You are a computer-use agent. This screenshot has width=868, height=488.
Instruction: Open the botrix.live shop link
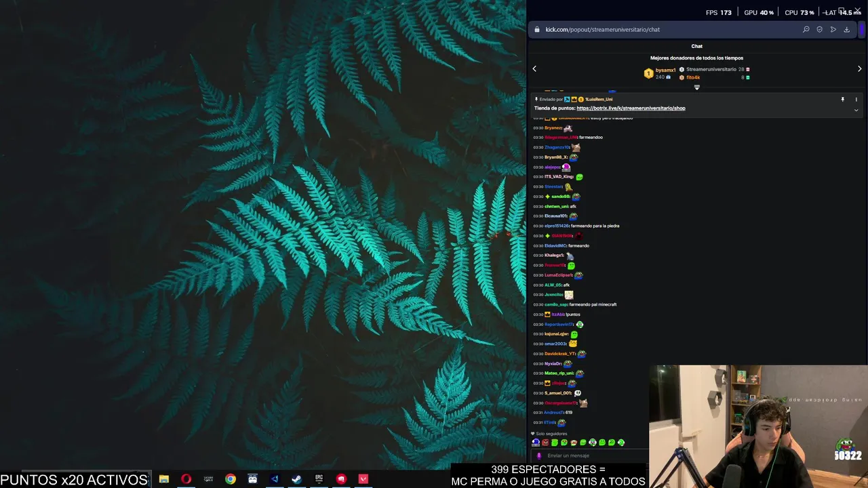(x=631, y=108)
